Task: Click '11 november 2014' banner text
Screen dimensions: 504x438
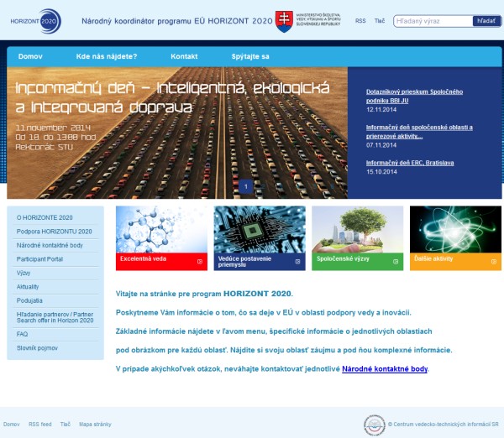Action: click(x=53, y=128)
